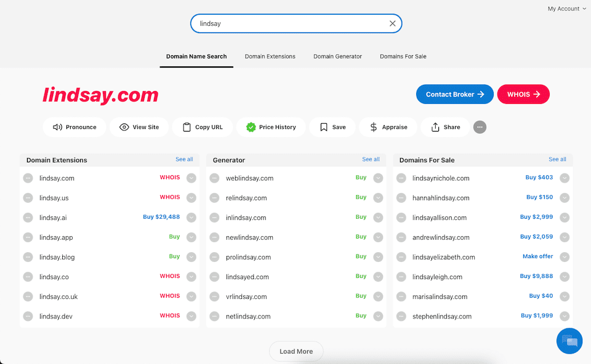Click See all in Domains For Sale
This screenshot has height=364, width=591.
[557, 159]
